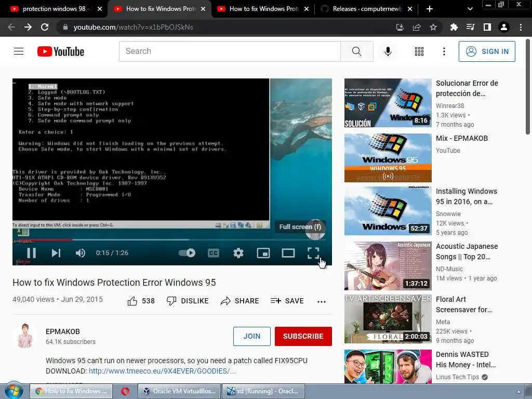532x399 pixels.
Task: Open Windows Start orb
Action: pos(14,391)
